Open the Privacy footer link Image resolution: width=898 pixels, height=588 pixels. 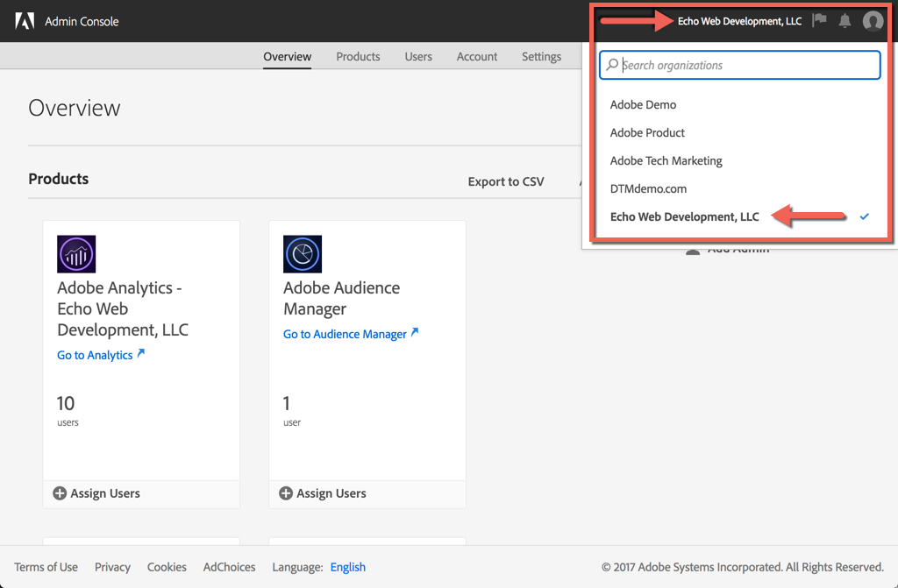(x=112, y=567)
